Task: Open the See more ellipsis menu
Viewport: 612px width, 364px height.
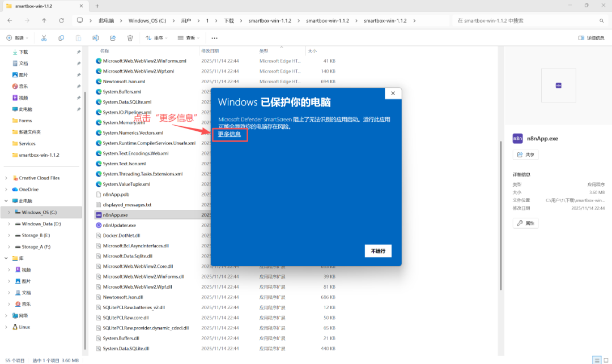Action: [214, 38]
